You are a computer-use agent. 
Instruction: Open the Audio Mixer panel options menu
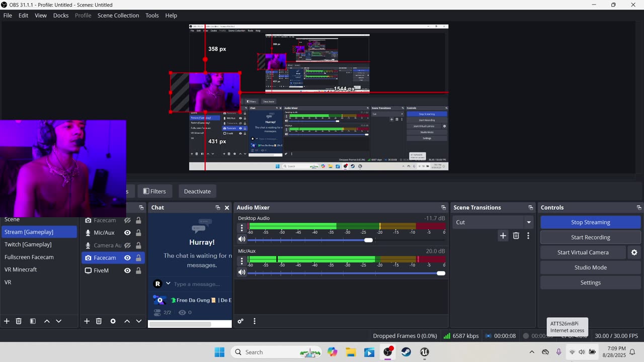pos(255,321)
